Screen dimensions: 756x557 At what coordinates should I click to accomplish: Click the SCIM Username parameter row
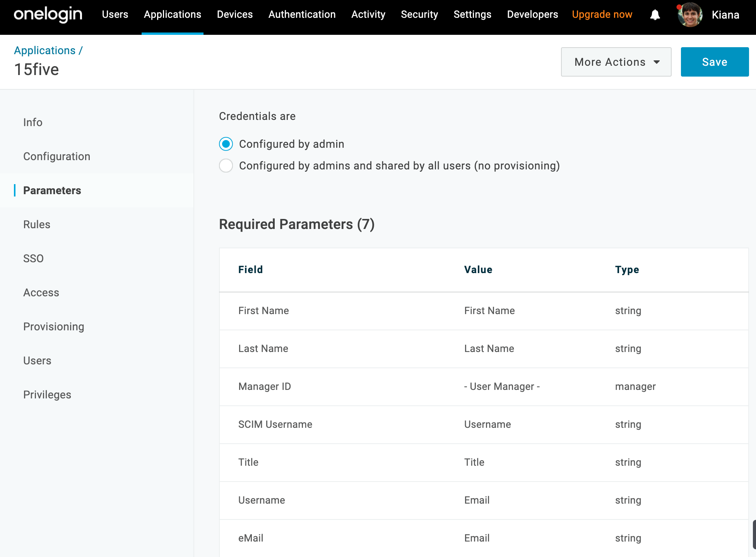point(387,424)
